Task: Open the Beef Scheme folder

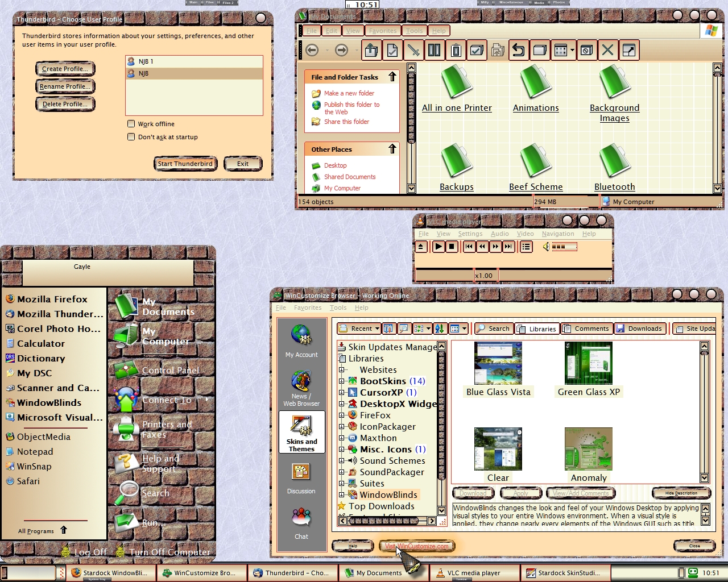Action: 536,167
